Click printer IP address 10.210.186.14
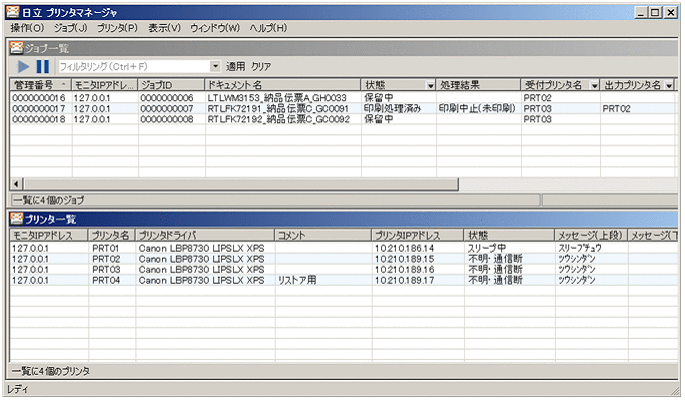 coord(404,248)
